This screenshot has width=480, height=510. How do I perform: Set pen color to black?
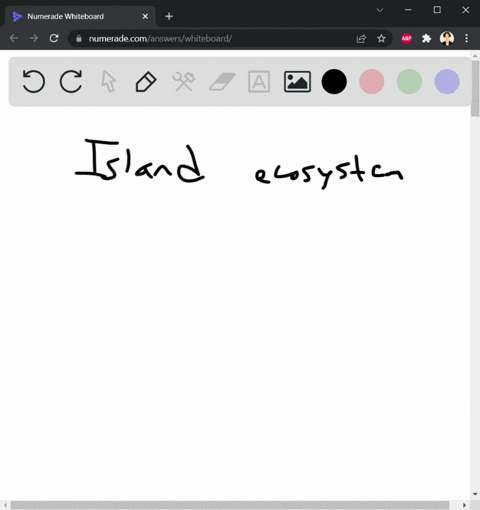(x=334, y=81)
